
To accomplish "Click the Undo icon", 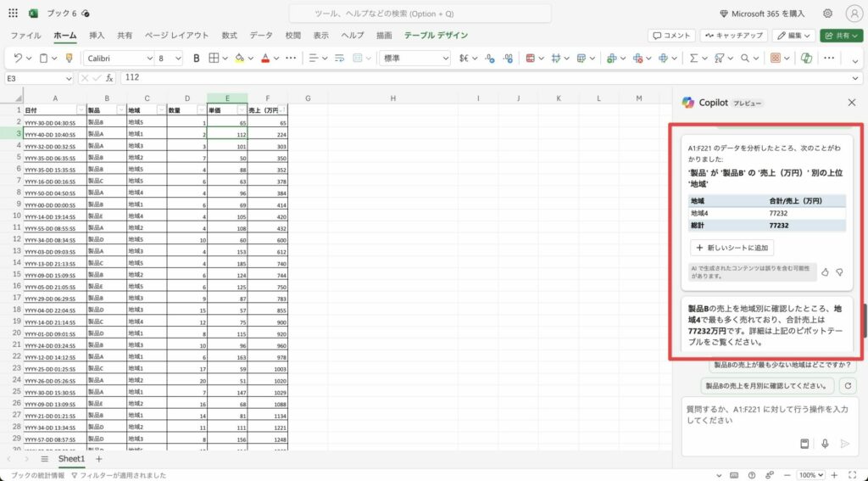I will (18, 59).
